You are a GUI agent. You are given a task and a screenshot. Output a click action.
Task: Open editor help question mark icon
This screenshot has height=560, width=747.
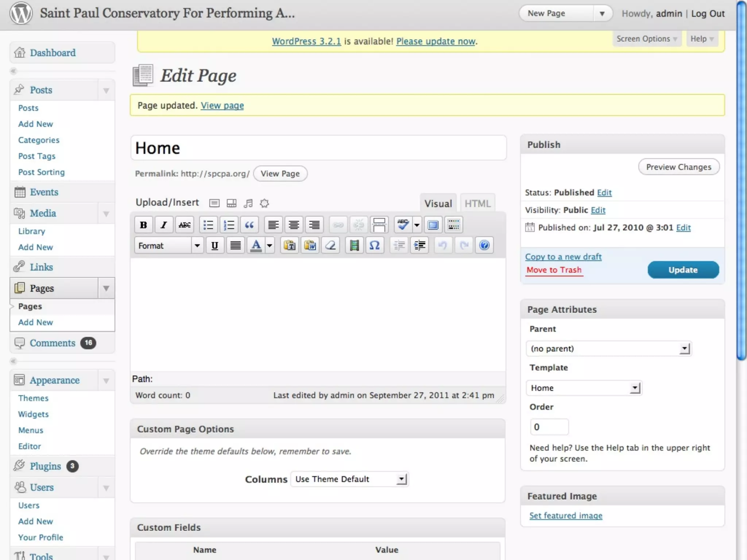coord(484,245)
